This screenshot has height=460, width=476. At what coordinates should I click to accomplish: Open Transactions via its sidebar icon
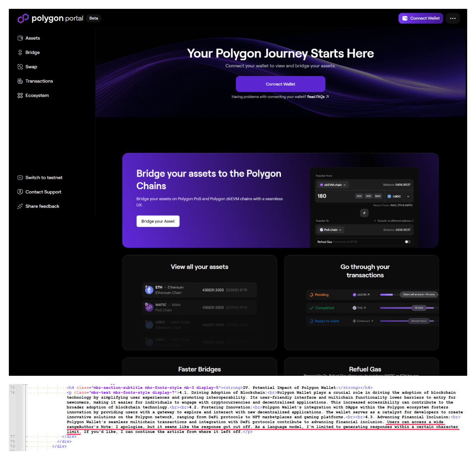click(x=20, y=81)
